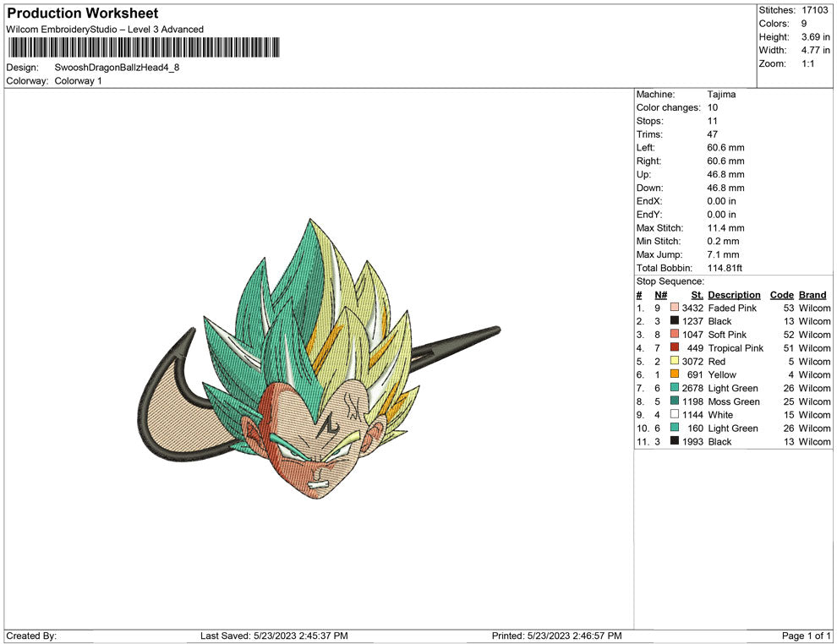Click the Wilcom EmbroideryStudio subtitle
The width and height of the screenshot is (837, 644).
click(105, 30)
